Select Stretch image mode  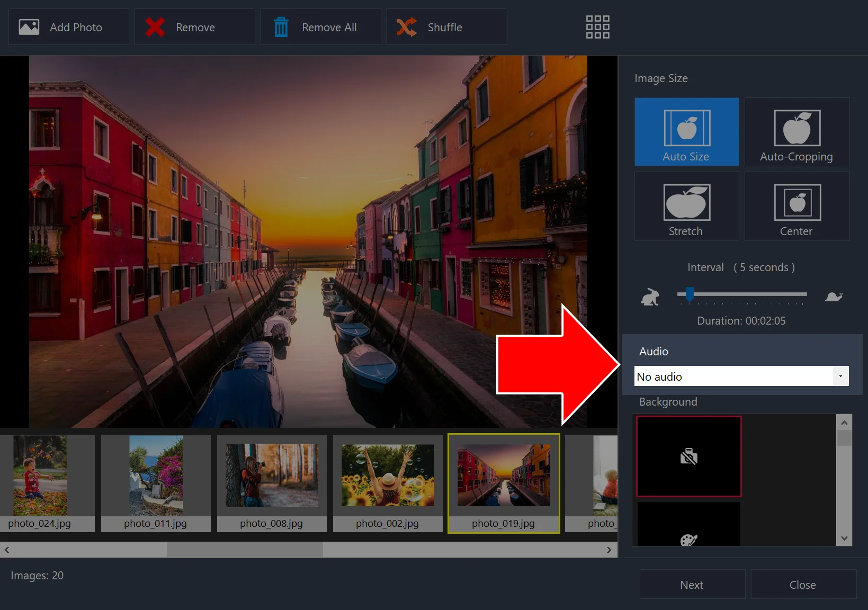click(686, 207)
